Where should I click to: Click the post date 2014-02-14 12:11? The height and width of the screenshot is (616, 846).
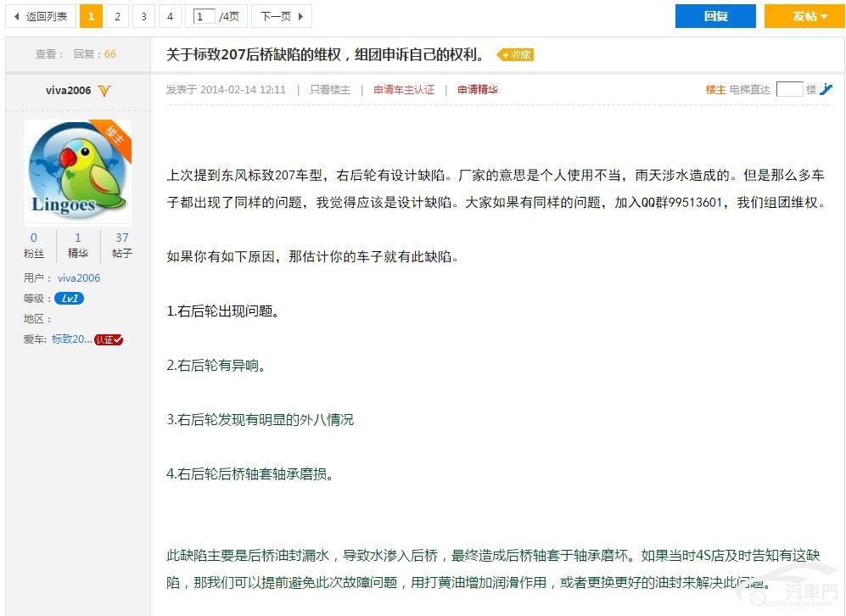tap(243, 90)
